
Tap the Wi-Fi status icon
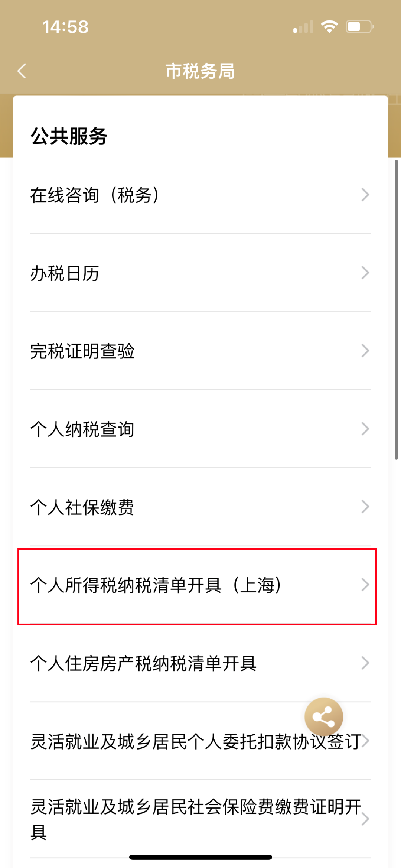[x=329, y=27]
